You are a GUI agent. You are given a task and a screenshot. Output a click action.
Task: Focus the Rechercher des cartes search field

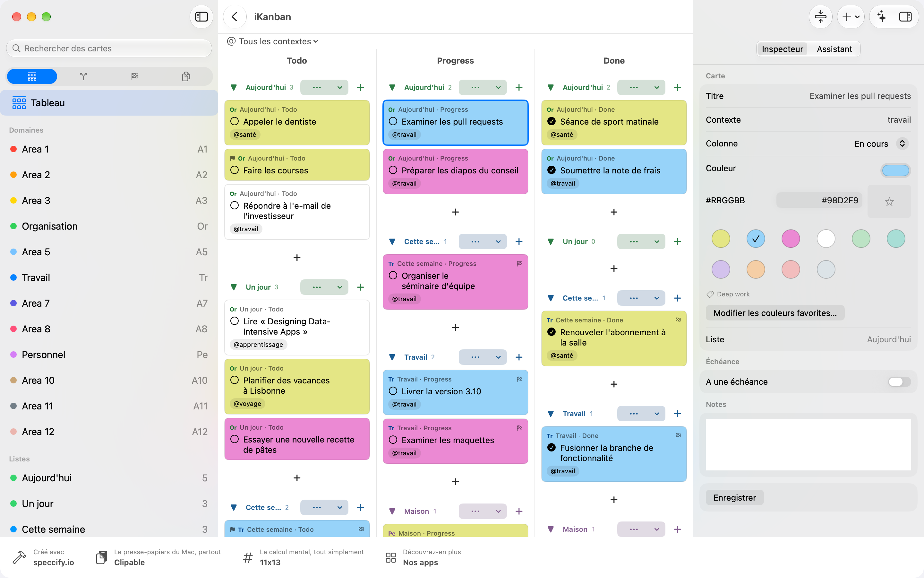pyautogui.click(x=109, y=48)
